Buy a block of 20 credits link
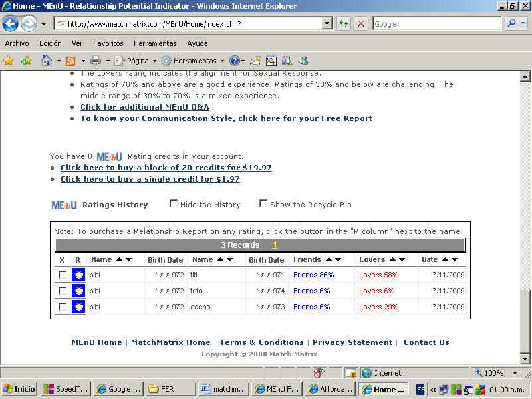This screenshot has width=532, height=399. (166, 168)
